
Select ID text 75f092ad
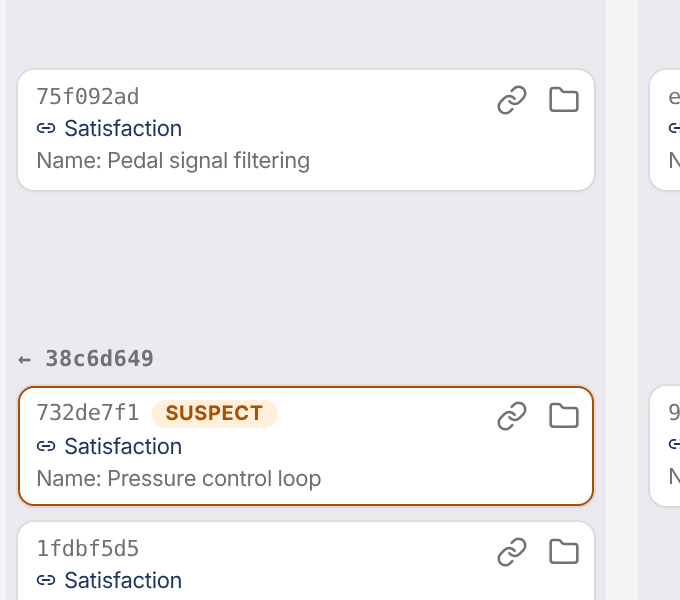[88, 96]
